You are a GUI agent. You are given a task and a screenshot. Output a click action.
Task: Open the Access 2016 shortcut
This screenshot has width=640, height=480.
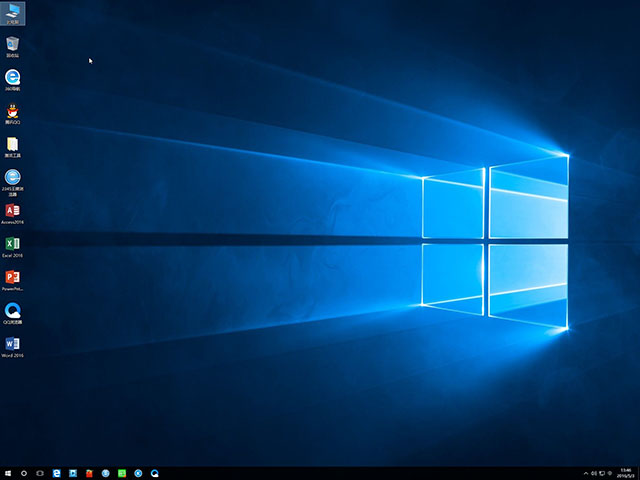[13, 211]
